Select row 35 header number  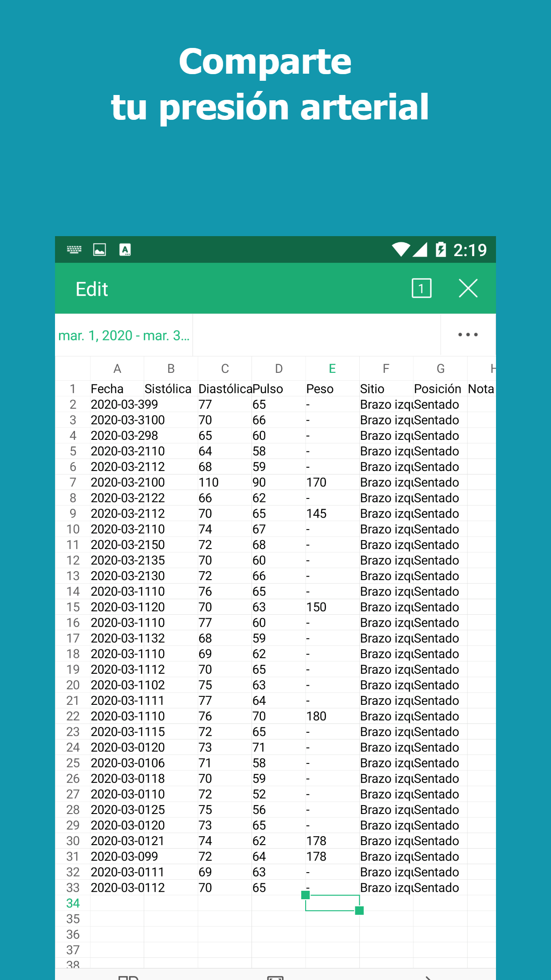73,919
